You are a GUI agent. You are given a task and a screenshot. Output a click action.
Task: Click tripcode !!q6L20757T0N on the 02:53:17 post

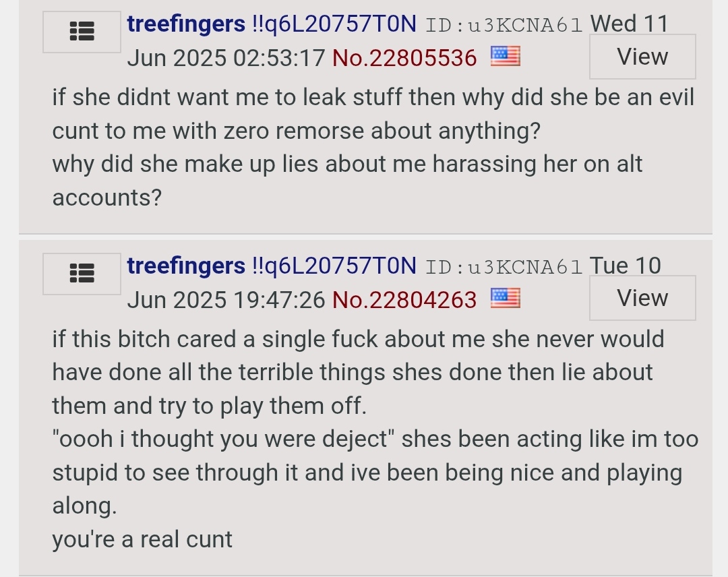click(334, 24)
